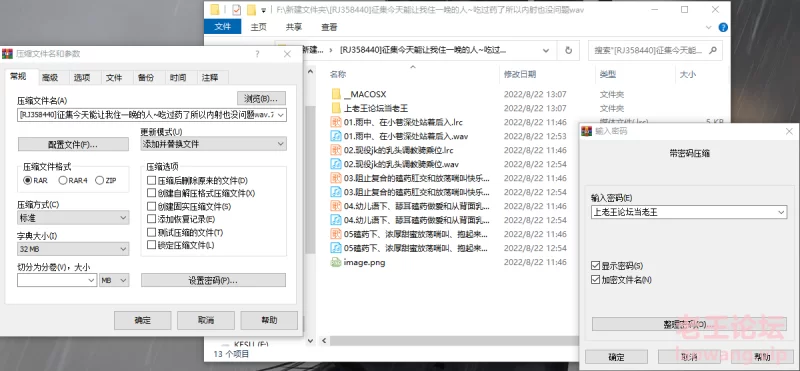Click the 01. wav audio file icon
The height and width of the screenshot is (371, 800).
coord(336,136)
